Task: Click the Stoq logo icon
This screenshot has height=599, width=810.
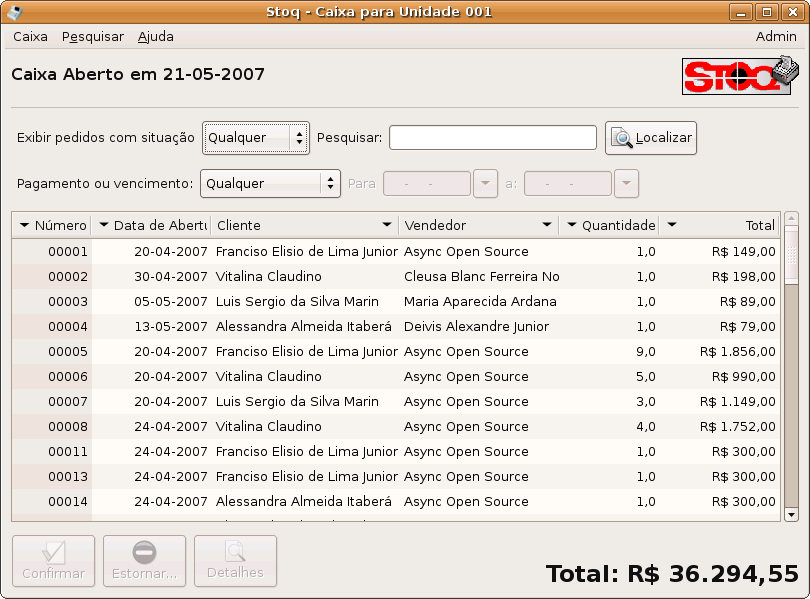Action: [x=741, y=76]
